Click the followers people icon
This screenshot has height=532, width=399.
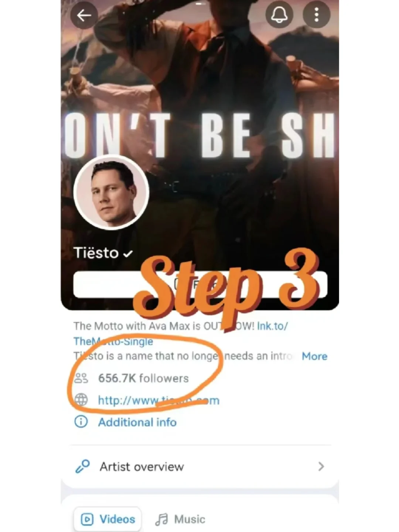click(81, 378)
